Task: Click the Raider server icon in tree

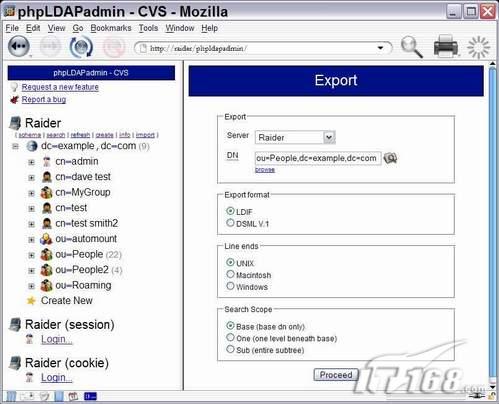Action: tap(15, 123)
